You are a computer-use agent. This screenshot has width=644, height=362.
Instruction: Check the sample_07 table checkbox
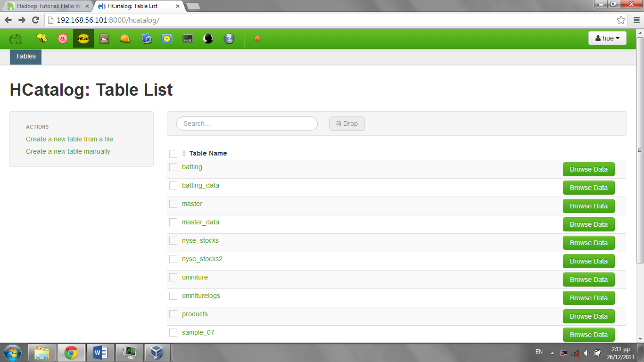click(173, 332)
